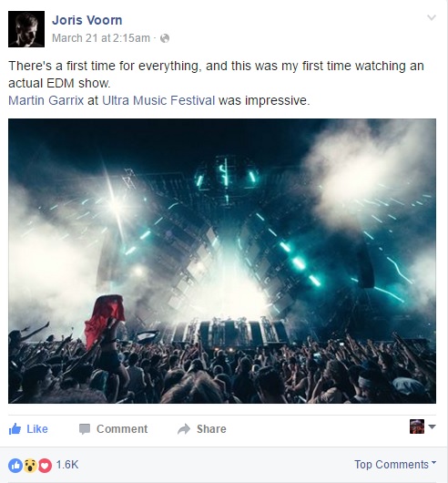This screenshot has height=483, width=448.
Task: Open Joris Voorn profile picture
Action: coord(26,29)
